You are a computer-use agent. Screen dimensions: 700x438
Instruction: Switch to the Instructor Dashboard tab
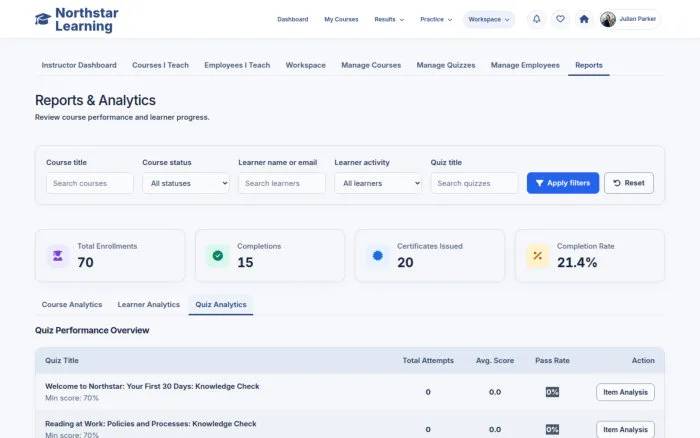[x=79, y=65]
